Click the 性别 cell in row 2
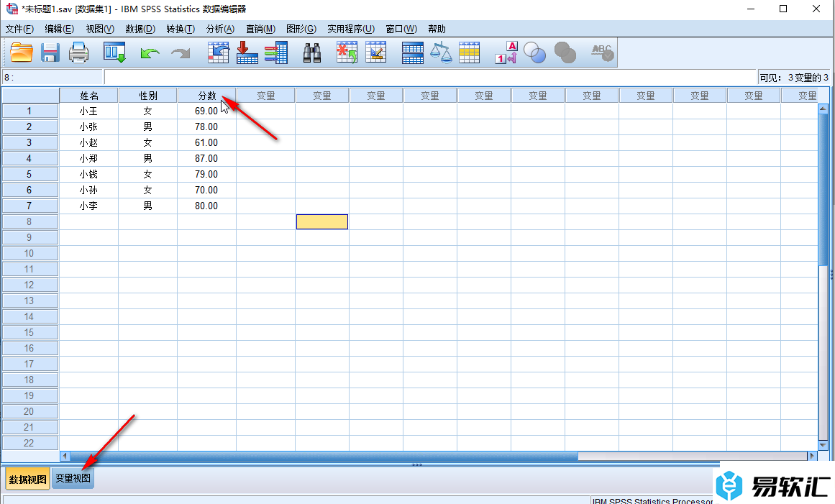This screenshot has width=835, height=504. [x=148, y=127]
